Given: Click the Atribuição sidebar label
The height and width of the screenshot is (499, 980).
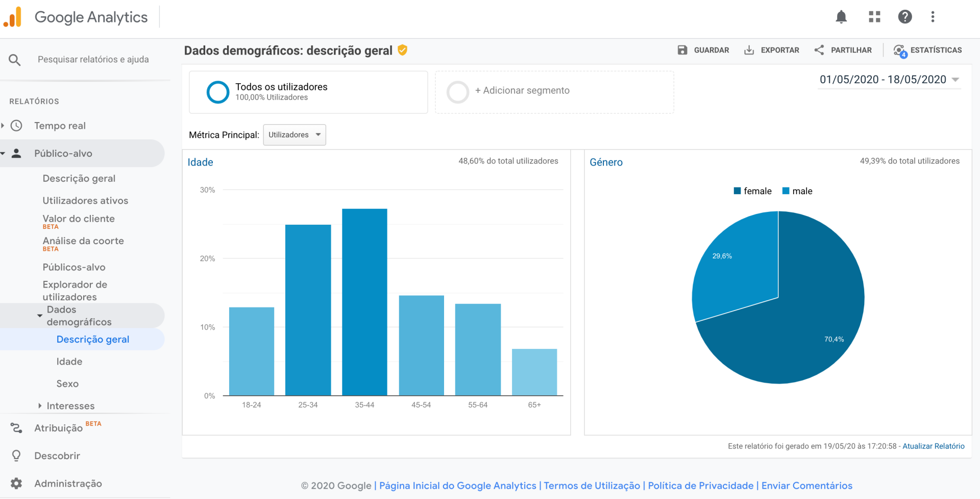Looking at the screenshot, I should coord(58,428).
